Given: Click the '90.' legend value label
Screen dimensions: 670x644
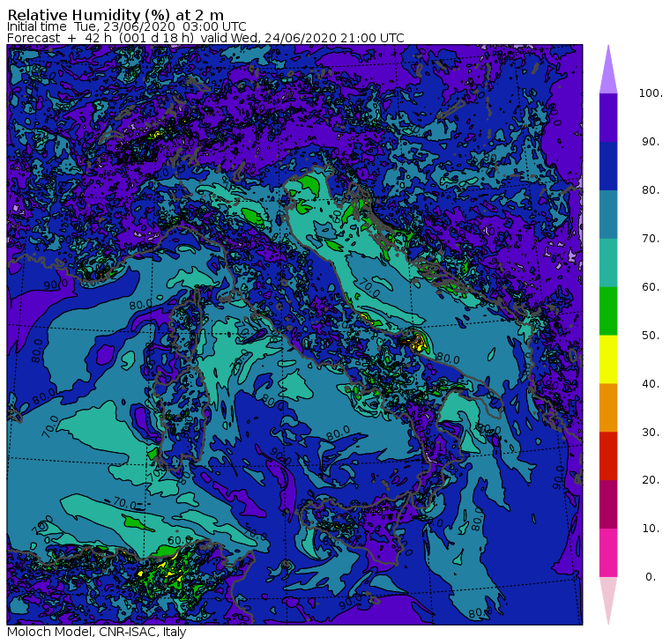Looking at the screenshot, I should coord(651,141).
